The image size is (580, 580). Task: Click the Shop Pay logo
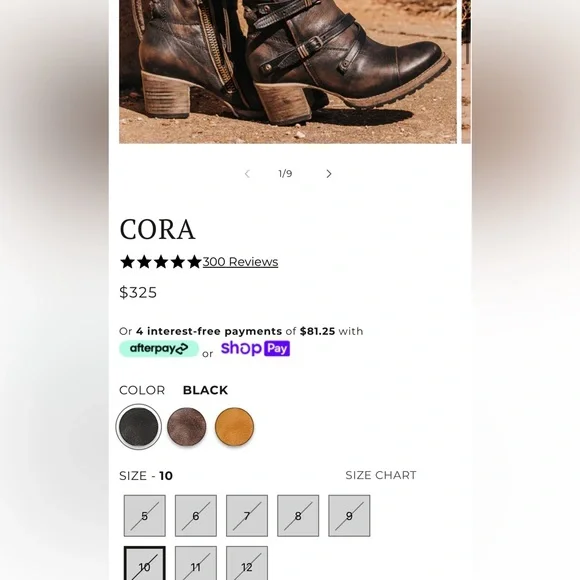(x=255, y=348)
